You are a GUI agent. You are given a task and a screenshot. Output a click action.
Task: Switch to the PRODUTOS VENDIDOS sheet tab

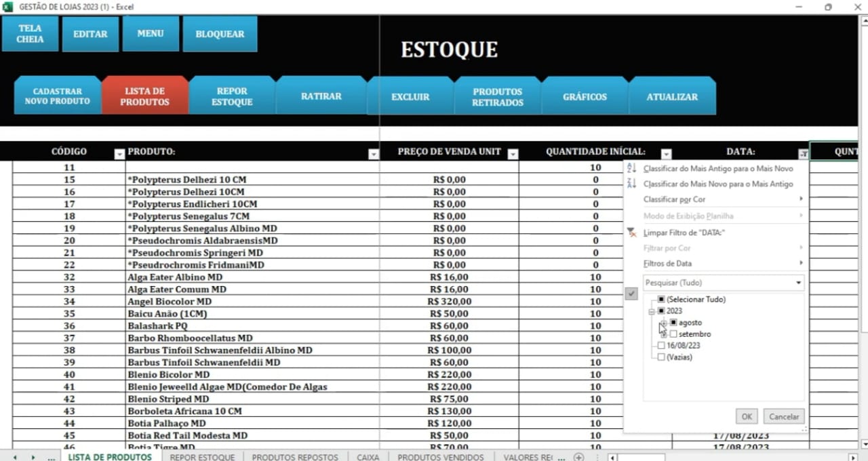click(440, 457)
